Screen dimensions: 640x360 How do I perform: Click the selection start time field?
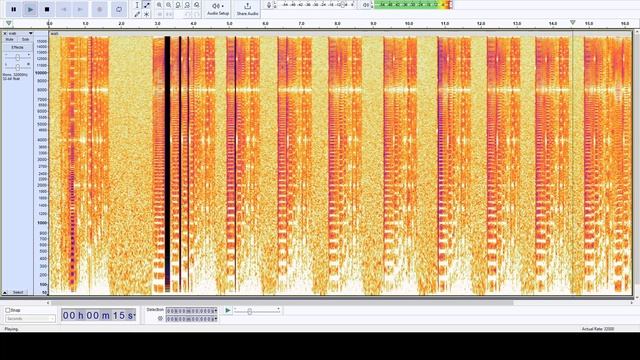click(x=191, y=311)
